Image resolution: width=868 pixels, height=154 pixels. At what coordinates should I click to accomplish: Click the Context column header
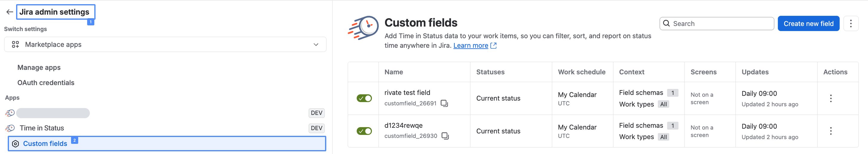pos(632,72)
